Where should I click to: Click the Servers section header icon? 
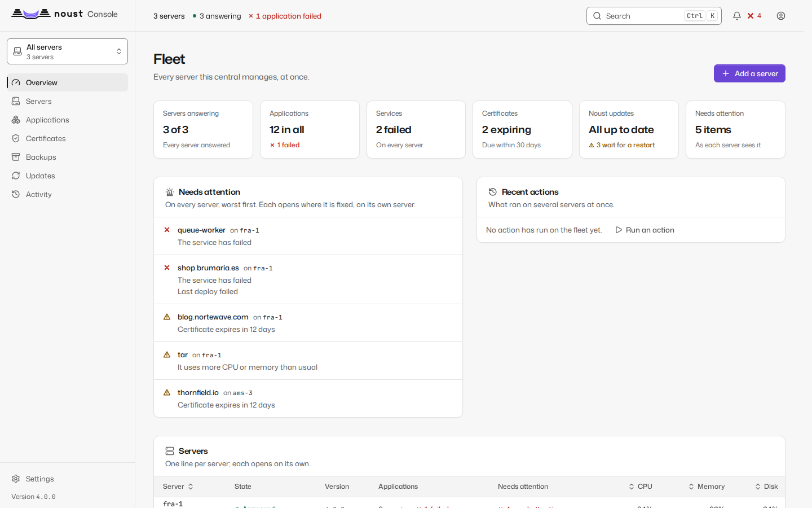pyautogui.click(x=170, y=451)
